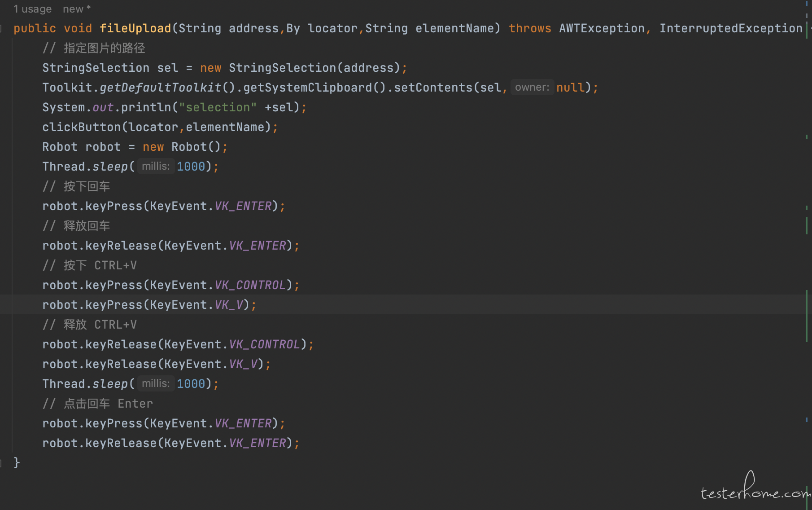
Task: Click the 'Robot robot = new Robot();' line
Action: 135,147
